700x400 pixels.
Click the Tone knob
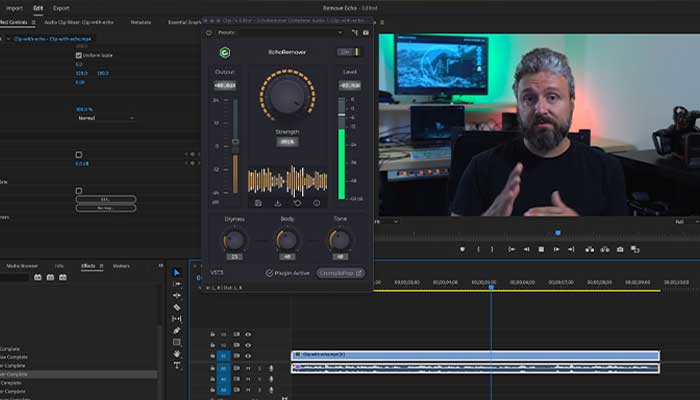click(x=340, y=240)
